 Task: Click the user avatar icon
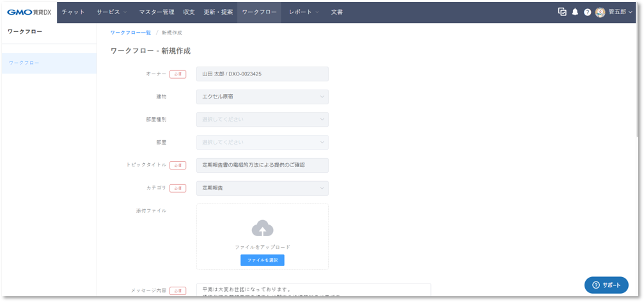600,12
